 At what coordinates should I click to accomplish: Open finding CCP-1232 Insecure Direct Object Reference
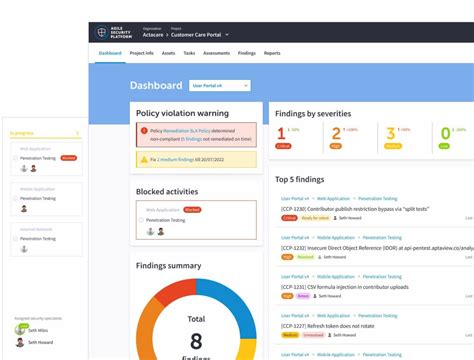[x=377, y=248]
